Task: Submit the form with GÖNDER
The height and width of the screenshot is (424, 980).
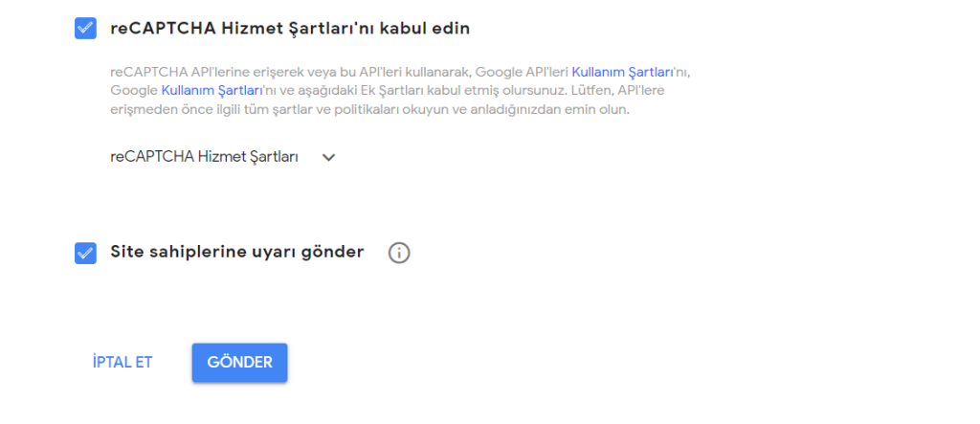Action: (239, 363)
